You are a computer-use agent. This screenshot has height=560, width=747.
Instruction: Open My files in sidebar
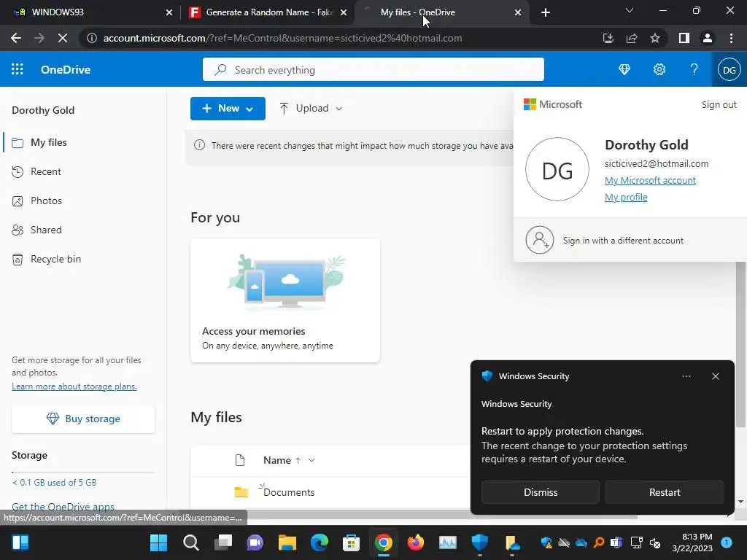83,142
